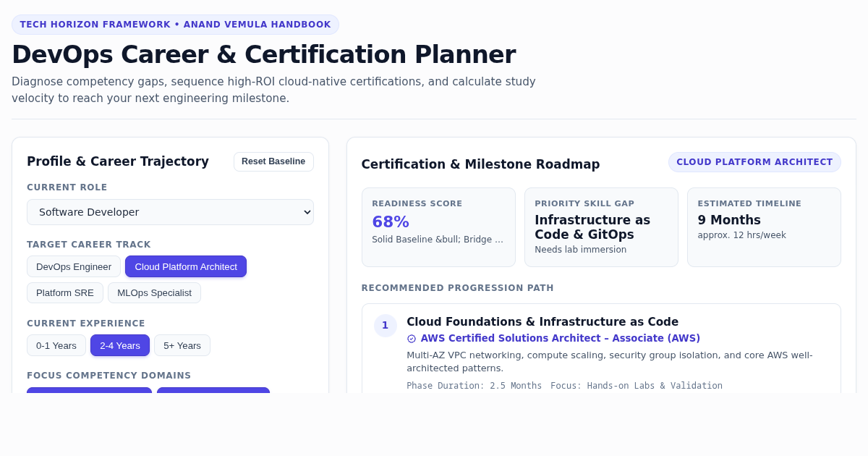Viewport: 868px width, 456px height.
Task: Click the Certification & Milestone Roadmap heading
Action: [x=481, y=164]
